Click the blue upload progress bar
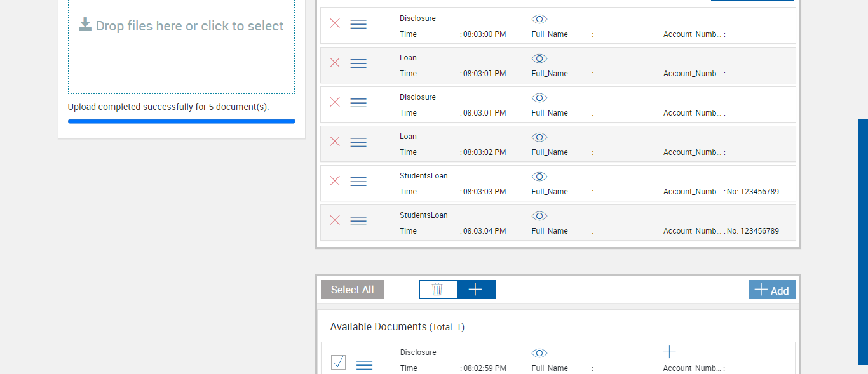This screenshot has width=868, height=374. tap(182, 121)
